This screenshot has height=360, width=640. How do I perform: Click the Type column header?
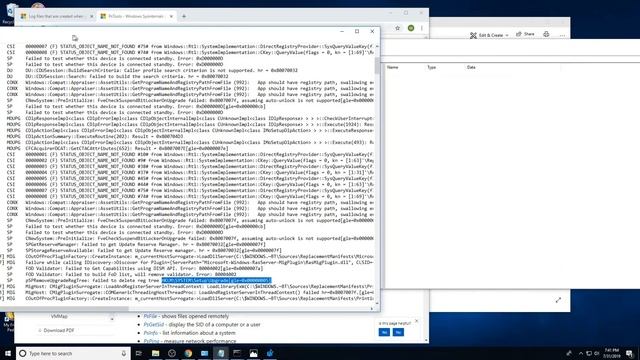[x=431, y=67]
